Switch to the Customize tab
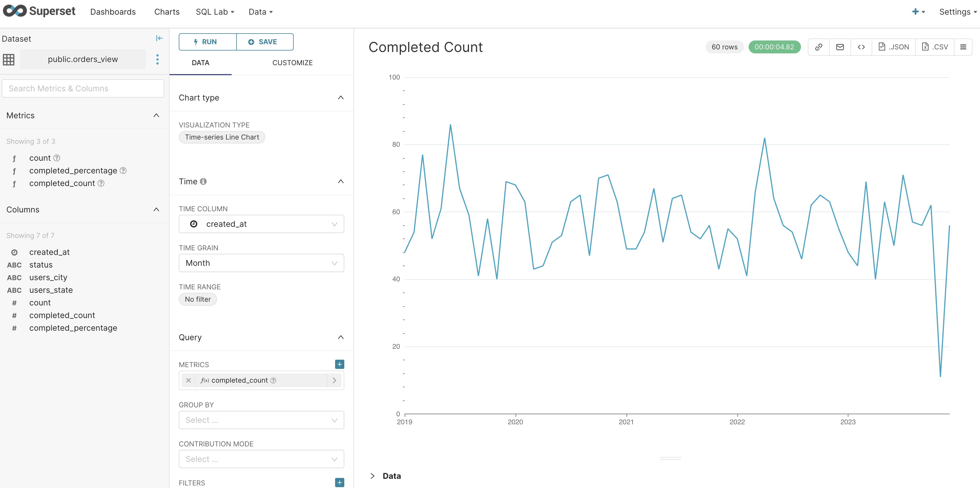The width and height of the screenshot is (980, 488). (x=292, y=63)
